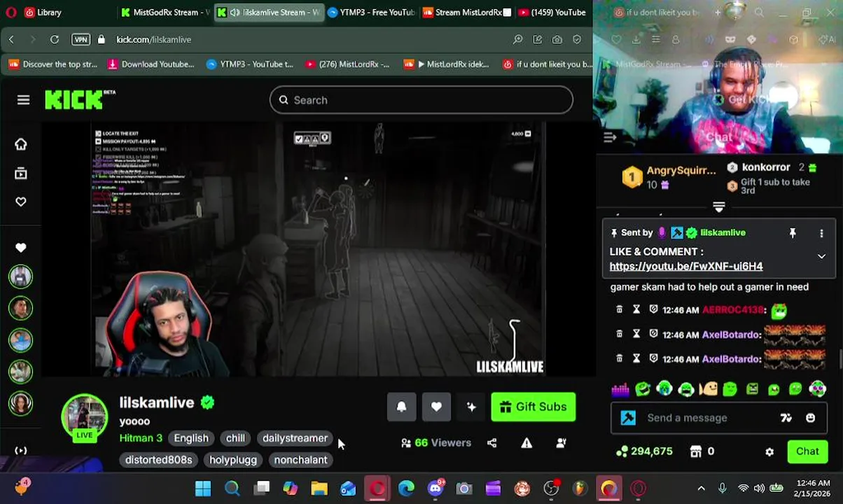Switch to YTMP3 - Free YouTube tab
This screenshot has width=843, height=504.
[371, 12]
